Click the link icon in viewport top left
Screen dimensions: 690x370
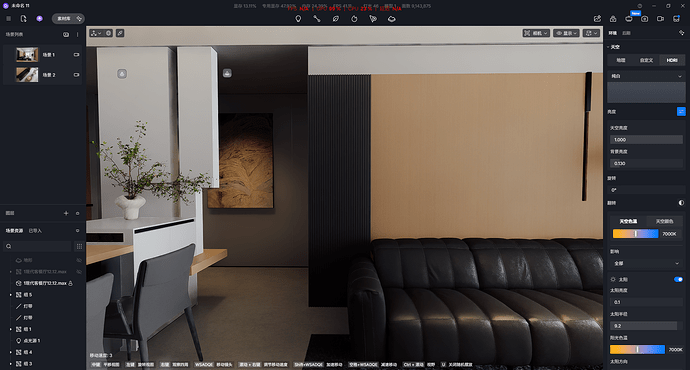tap(120, 33)
